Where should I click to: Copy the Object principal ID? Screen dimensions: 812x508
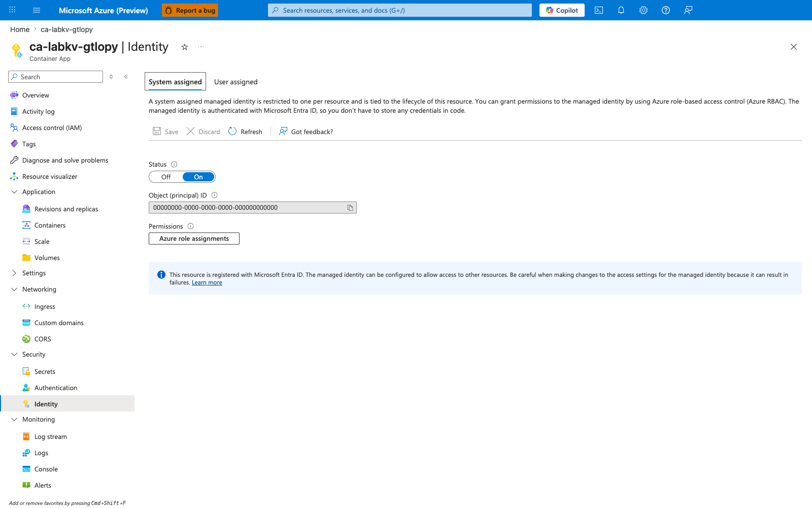click(x=350, y=208)
